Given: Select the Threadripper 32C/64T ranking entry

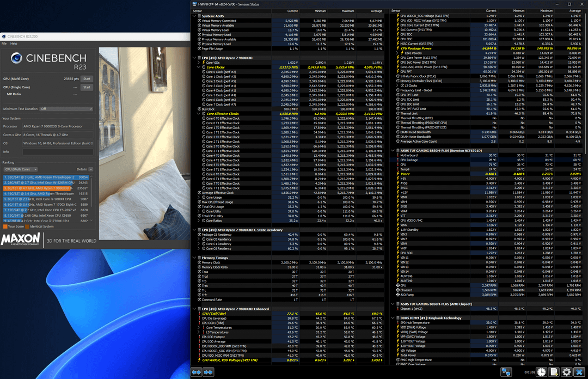Looking at the screenshot, I should [46, 177].
